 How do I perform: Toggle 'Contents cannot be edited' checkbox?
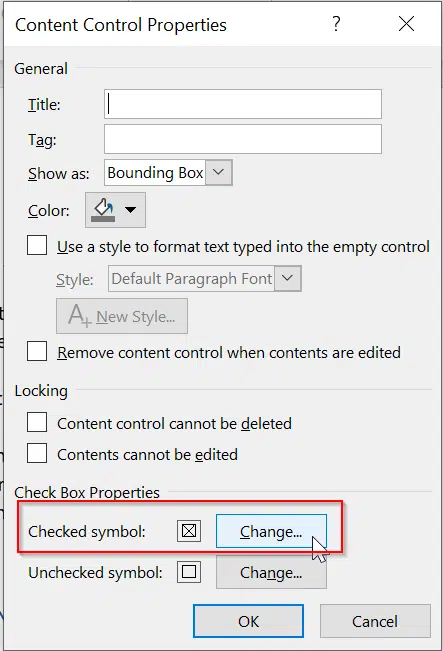point(37,453)
